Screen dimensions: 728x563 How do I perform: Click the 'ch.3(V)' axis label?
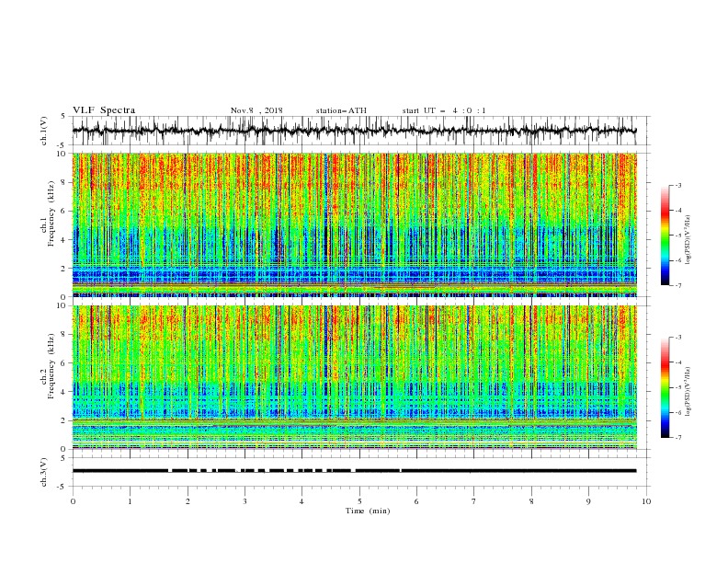[44, 472]
